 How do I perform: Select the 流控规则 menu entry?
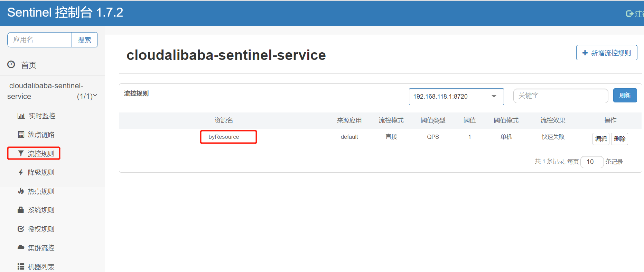pyautogui.click(x=41, y=154)
